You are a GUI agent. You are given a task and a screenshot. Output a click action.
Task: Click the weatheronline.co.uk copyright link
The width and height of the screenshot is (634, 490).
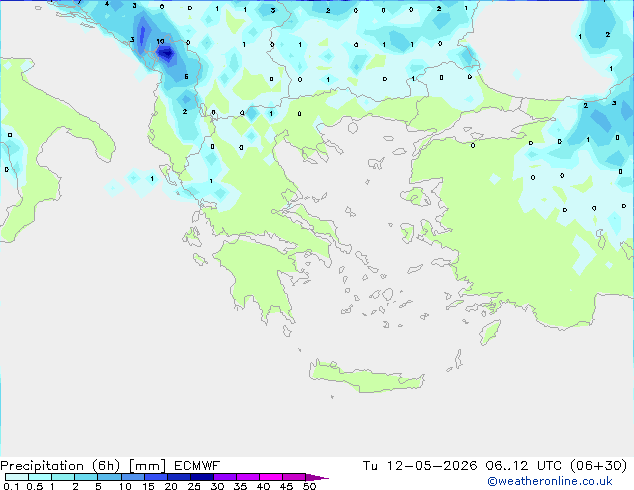550,481
